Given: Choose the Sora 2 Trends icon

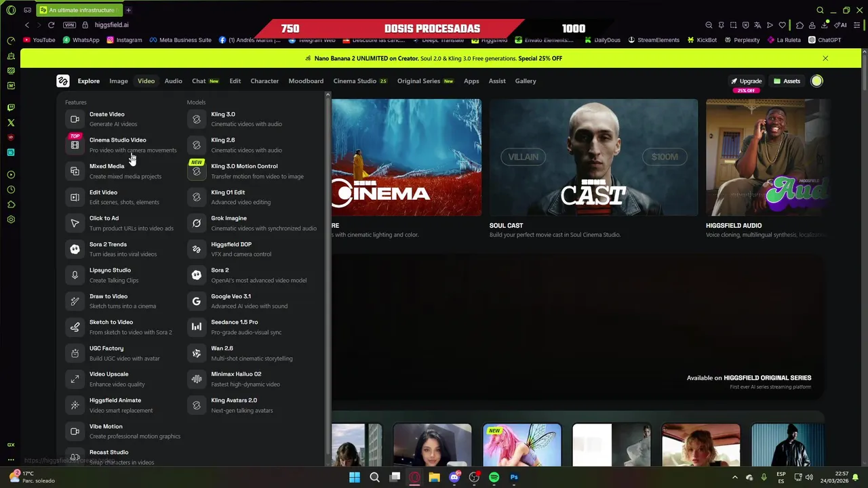Looking at the screenshot, I should coord(75,249).
